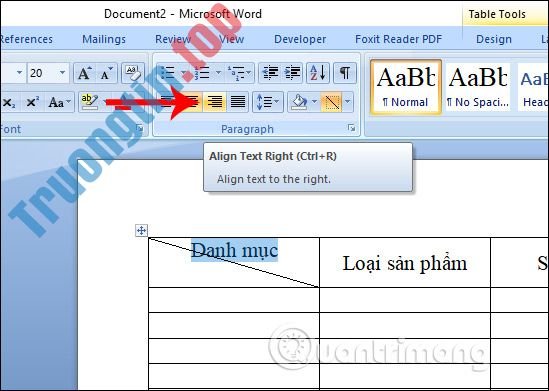Open the Foxit Reader PDF tab

coord(398,39)
